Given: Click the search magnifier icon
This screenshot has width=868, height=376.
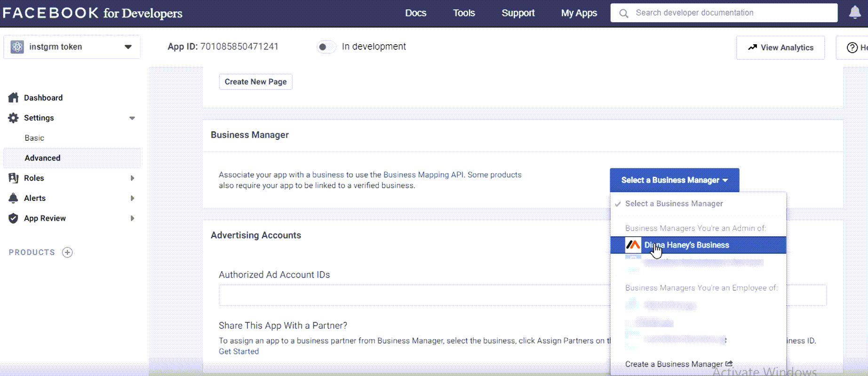Looking at the screenshot, I should [x=624, y=13].
